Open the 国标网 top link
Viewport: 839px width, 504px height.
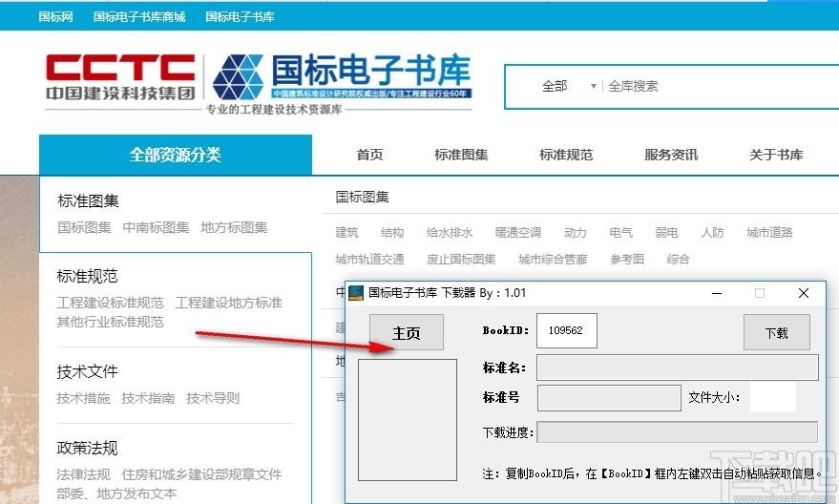point(55,16)
